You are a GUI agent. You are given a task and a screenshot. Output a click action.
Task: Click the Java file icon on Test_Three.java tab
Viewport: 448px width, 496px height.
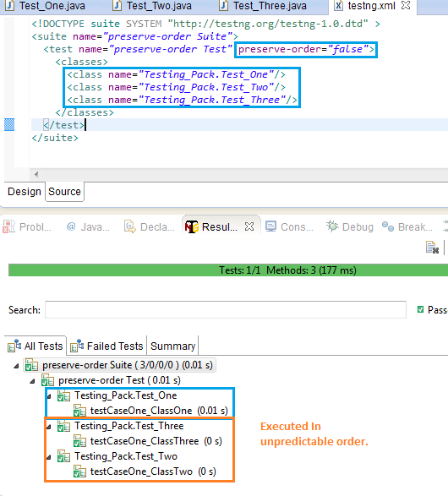click(x=224, y=6)
